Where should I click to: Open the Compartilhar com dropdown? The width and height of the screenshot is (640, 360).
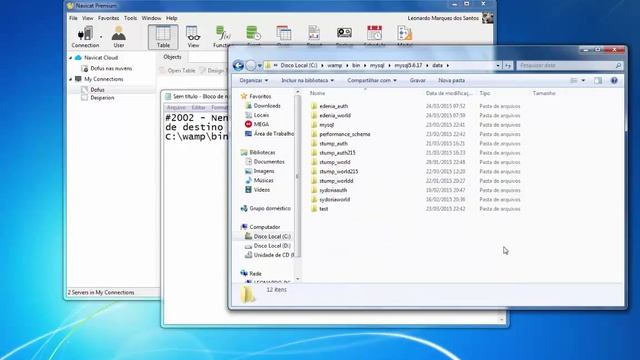[x=372, y=80]
